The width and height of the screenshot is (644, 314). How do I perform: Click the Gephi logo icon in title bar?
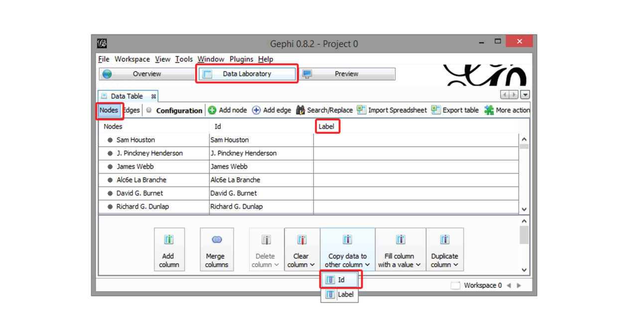pyautogui.click(x=102, y=43)
